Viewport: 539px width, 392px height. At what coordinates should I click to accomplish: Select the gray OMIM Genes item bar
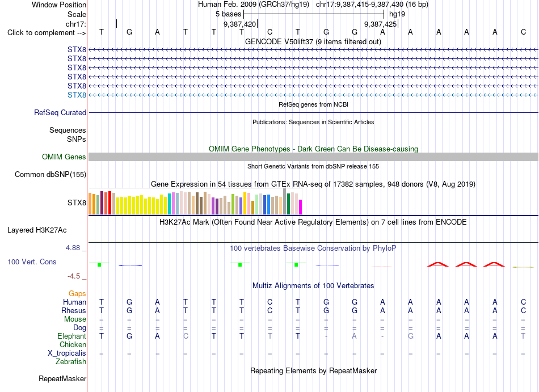pyautogui.click(x=313, y=157)
